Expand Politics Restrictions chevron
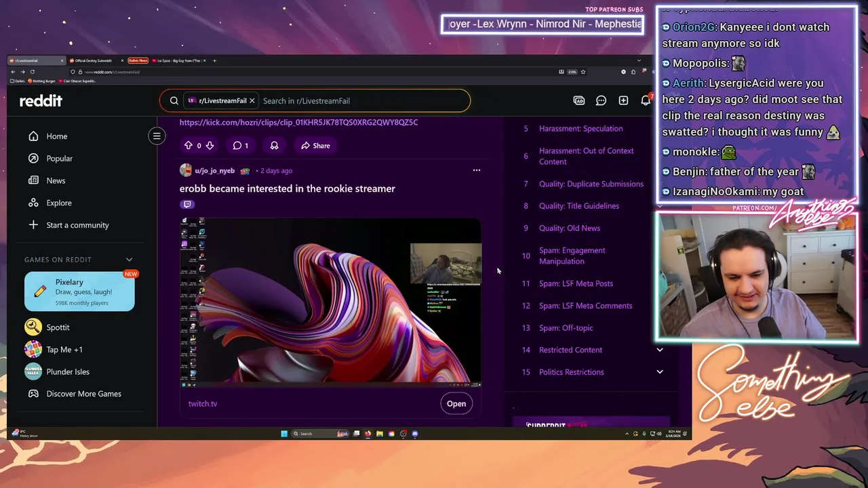This screenshot has height=488, width=868. click(660, 372)
